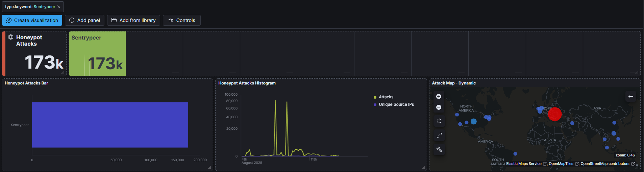Click the blue Sentrypeer bar in the bar chart
Image resolution: width=644 pixels, height=172 pixels.
pyautogui.click(x=110, y=125)
